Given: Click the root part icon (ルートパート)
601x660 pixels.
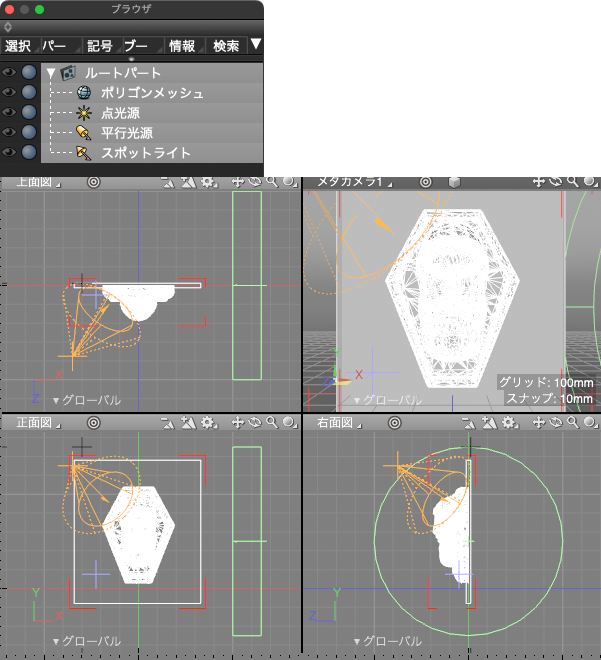Looking at the screenshot, I should pos(69,73).
